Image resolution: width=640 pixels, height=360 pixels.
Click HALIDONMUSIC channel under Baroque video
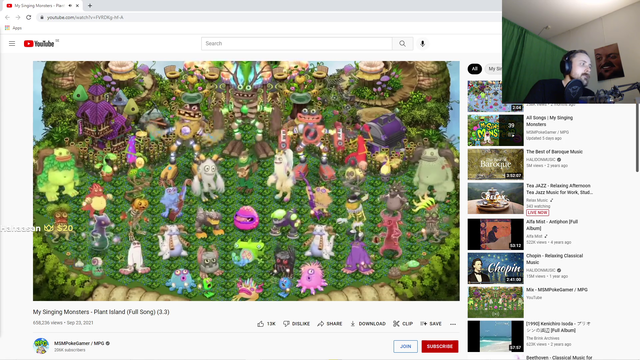point(541,160)
